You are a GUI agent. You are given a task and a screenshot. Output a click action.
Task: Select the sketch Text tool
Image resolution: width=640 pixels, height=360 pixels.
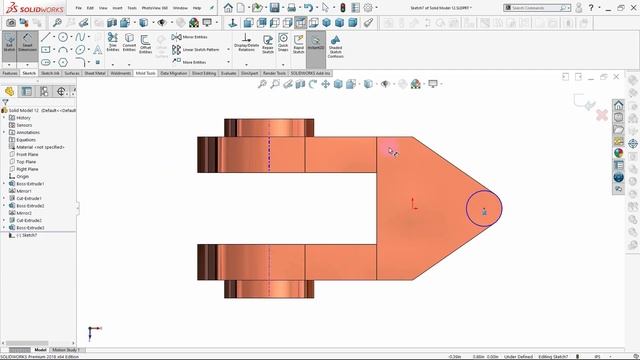[98, 50]
